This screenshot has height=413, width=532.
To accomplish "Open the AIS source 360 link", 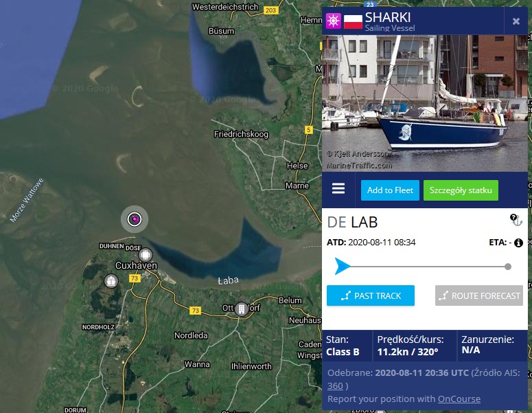I will [x=335, y=386].
